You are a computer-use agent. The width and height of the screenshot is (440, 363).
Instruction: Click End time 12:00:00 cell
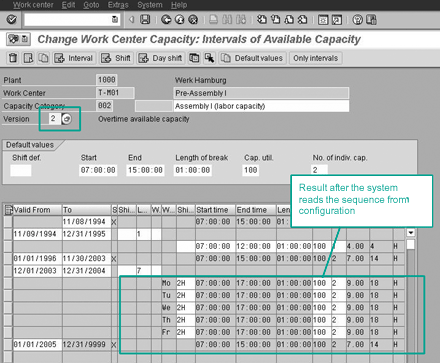click(x=256, y=246)
